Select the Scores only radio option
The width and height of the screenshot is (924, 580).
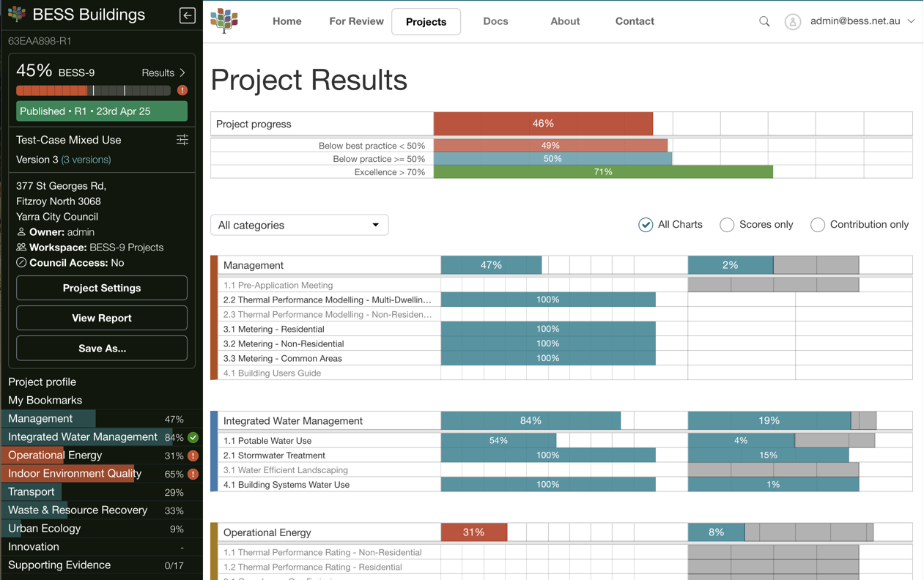(x=727, y=225)
